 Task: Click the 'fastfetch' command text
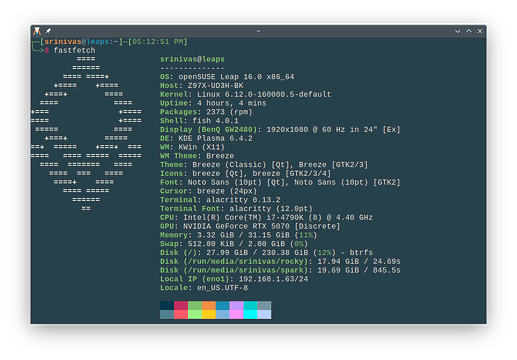(74, 50)
